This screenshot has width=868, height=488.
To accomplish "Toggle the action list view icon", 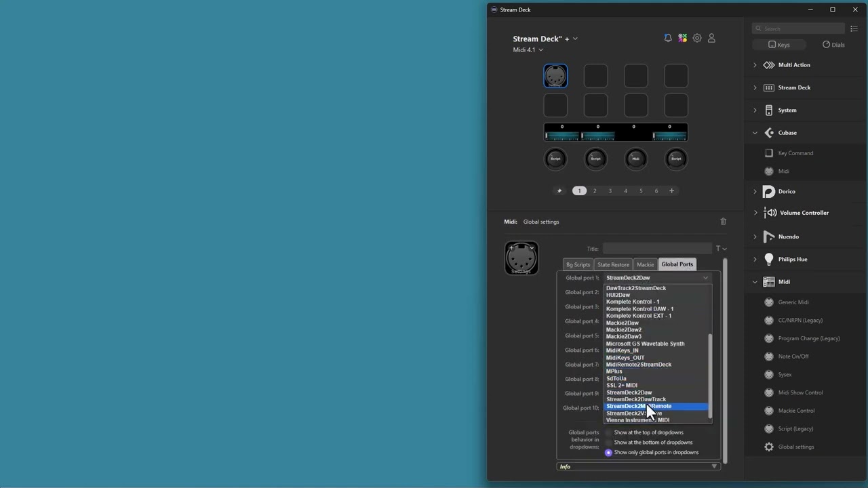I will click(x=854, y=28).
